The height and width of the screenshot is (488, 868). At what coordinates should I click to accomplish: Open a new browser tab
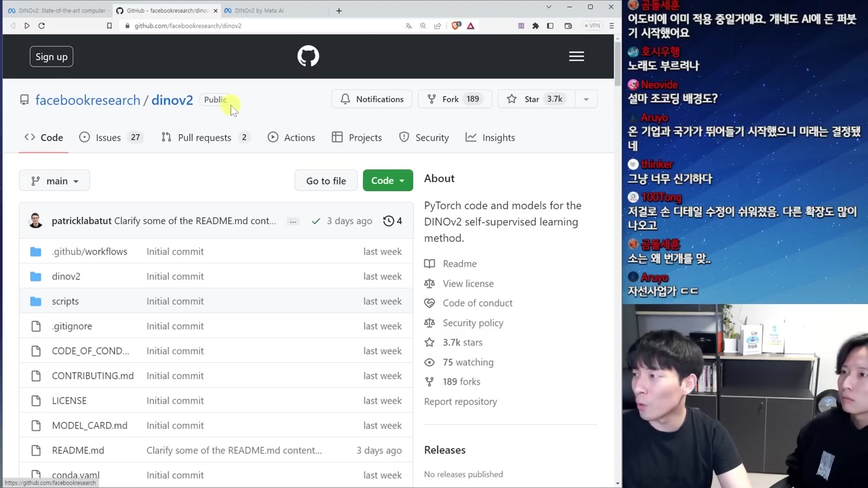pos(339,10)
